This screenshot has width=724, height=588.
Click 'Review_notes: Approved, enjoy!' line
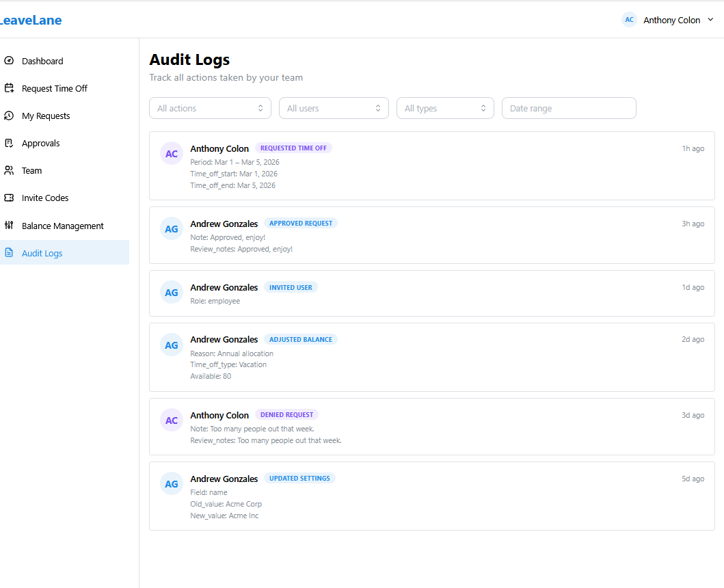tap(241, 249)
